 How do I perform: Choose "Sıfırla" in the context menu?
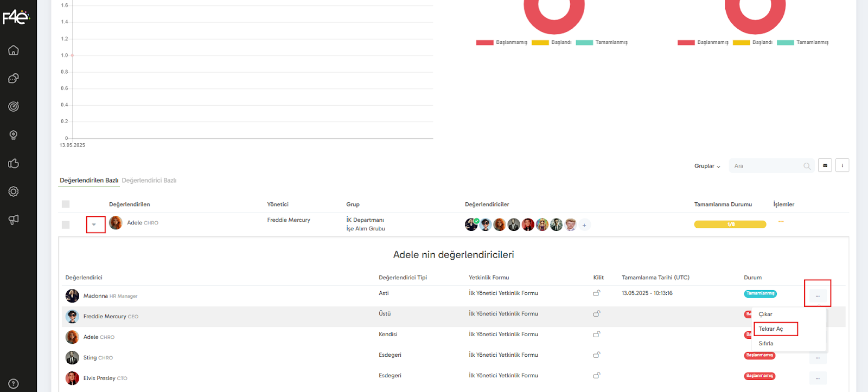pos(766,344)
